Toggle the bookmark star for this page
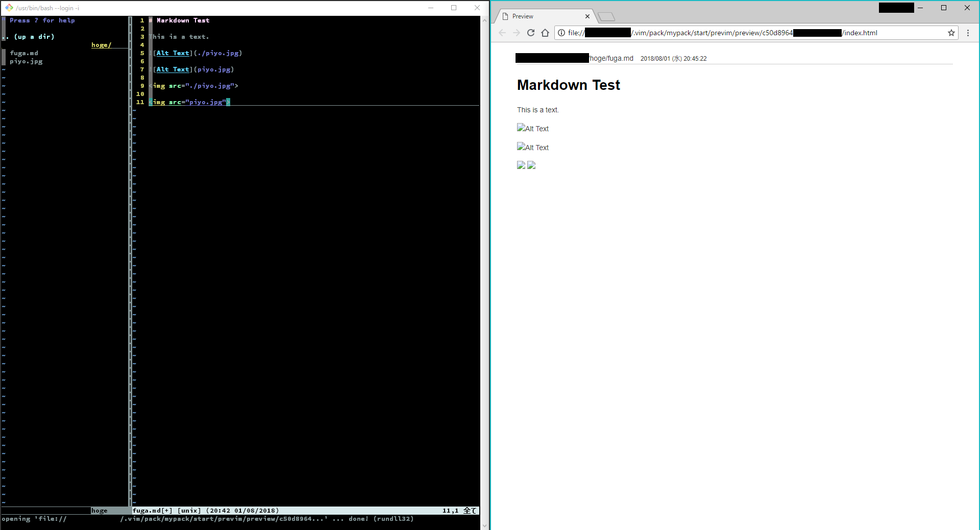 pyautogui.click(x=951, y=33)
